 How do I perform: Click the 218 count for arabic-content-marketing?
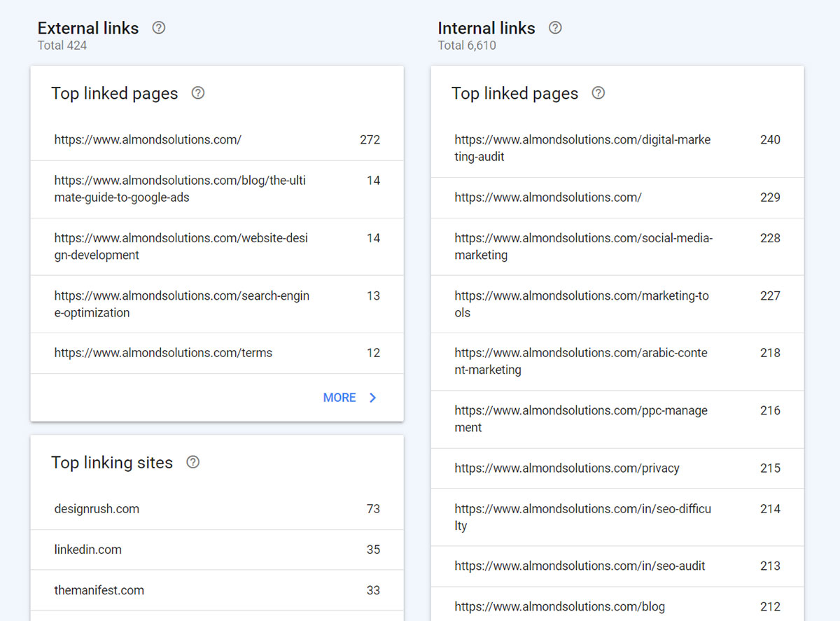770,353
